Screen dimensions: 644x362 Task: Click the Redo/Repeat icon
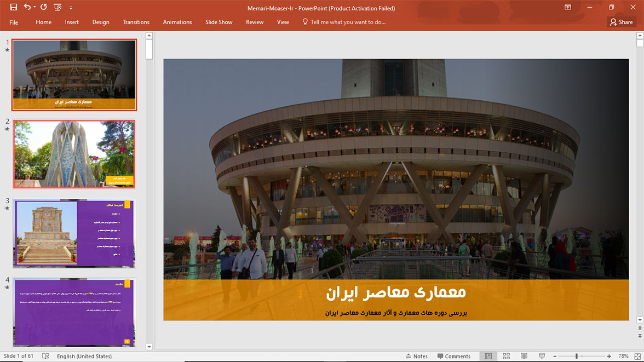[x=44, y=8]
